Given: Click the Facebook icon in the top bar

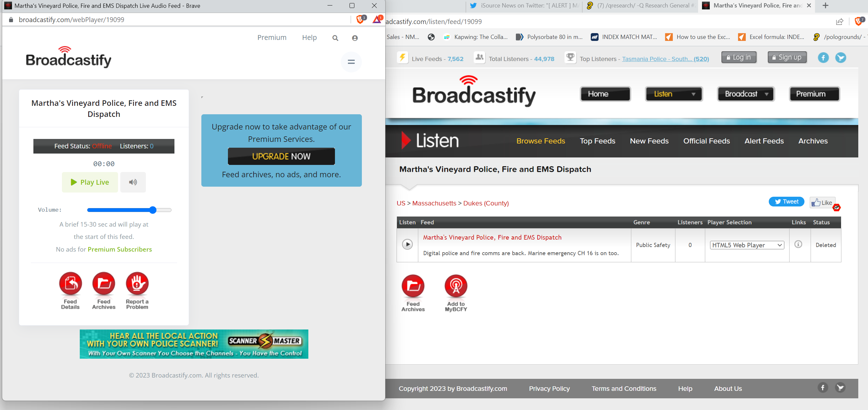Looking at the screenshot, I should point(823,58).
